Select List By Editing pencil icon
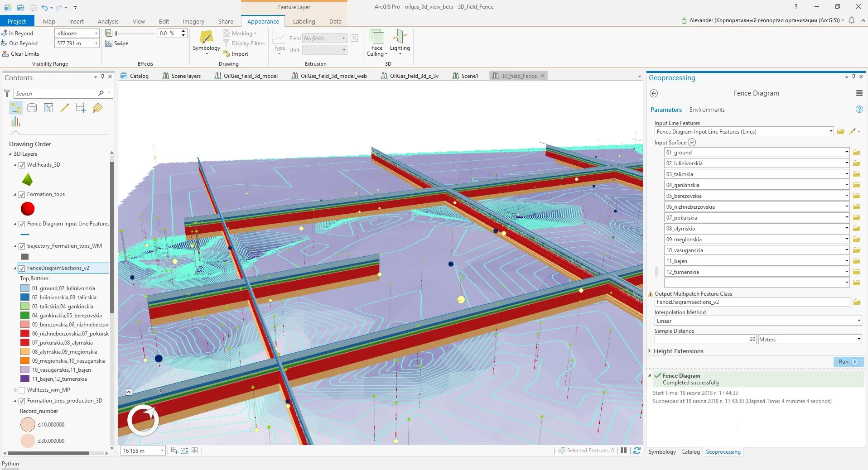Image resolution: width=868 pixels, height=470 pixels. 65,108
